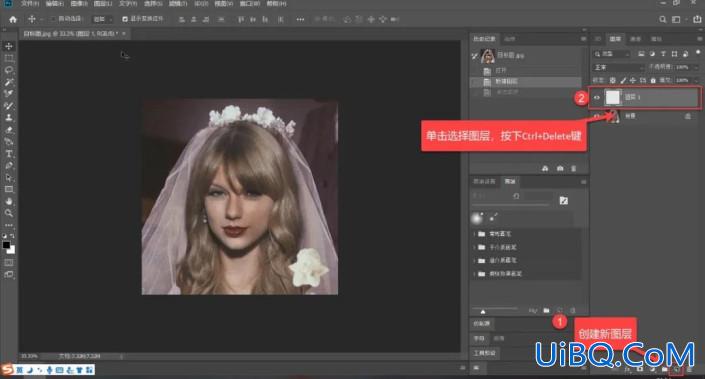This screenshot has width=705, height=379.
Task: Toggle the layer filter on/off switch
Action: tap(697, 53)
